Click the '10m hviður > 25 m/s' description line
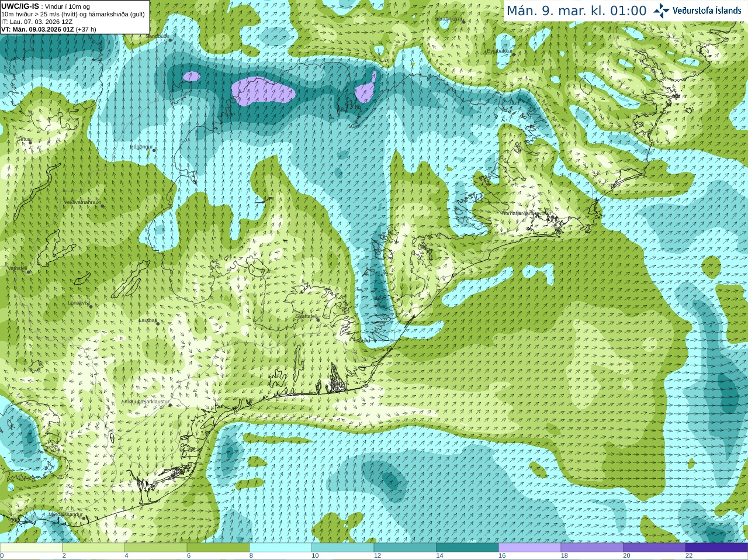This screenshot has height=560, width=748. click(x=73, y=14)
